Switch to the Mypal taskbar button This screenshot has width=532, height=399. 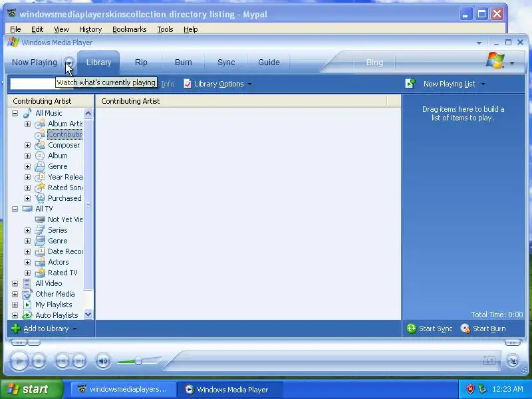coord(124,389)
